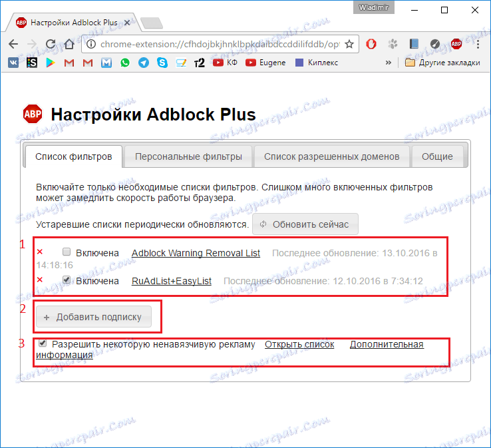Open the blue book extension icon
The height and width of the screenshot is (448, 491).
[x=414, y=44]
